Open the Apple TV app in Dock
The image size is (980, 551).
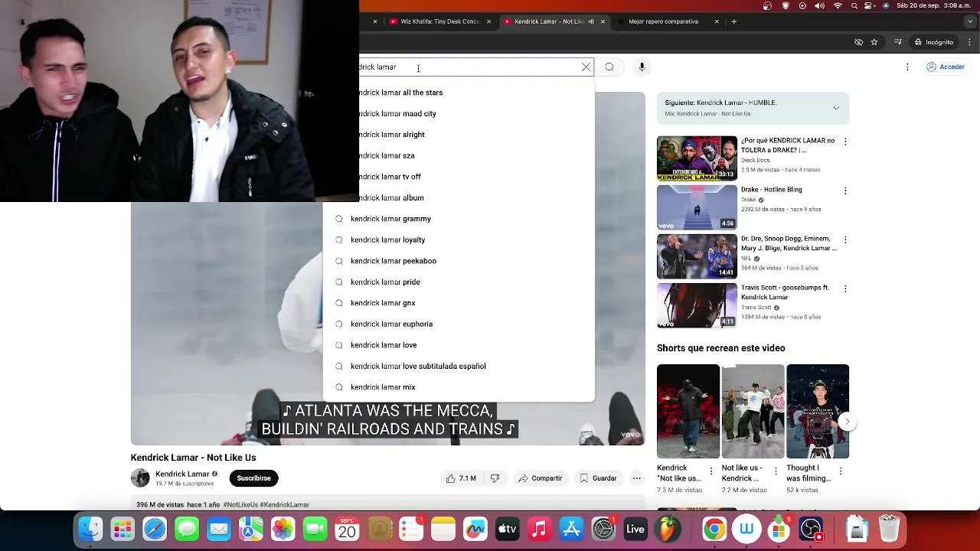click(x=507, y=530)
